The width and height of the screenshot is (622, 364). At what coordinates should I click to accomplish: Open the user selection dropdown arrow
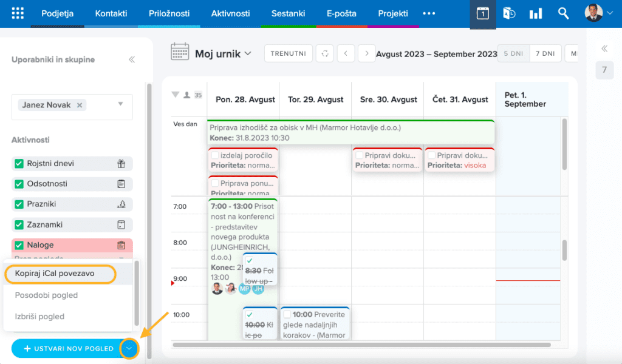[x=120, y=104]
